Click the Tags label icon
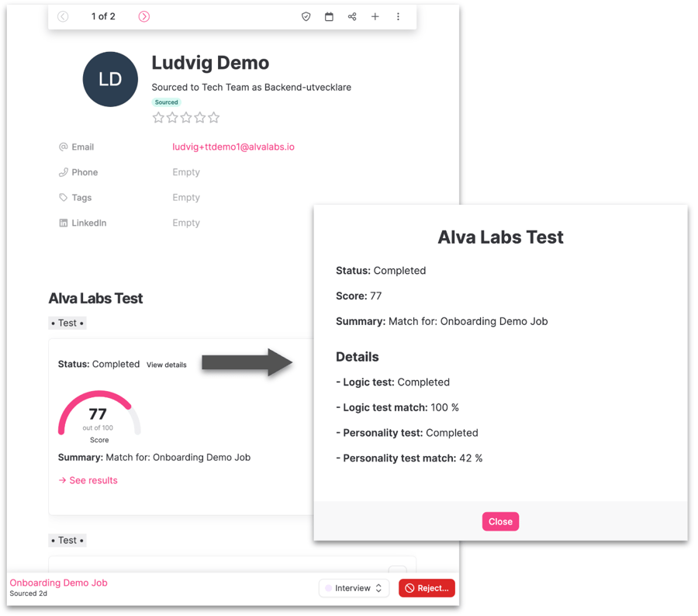 coord(64,197)
